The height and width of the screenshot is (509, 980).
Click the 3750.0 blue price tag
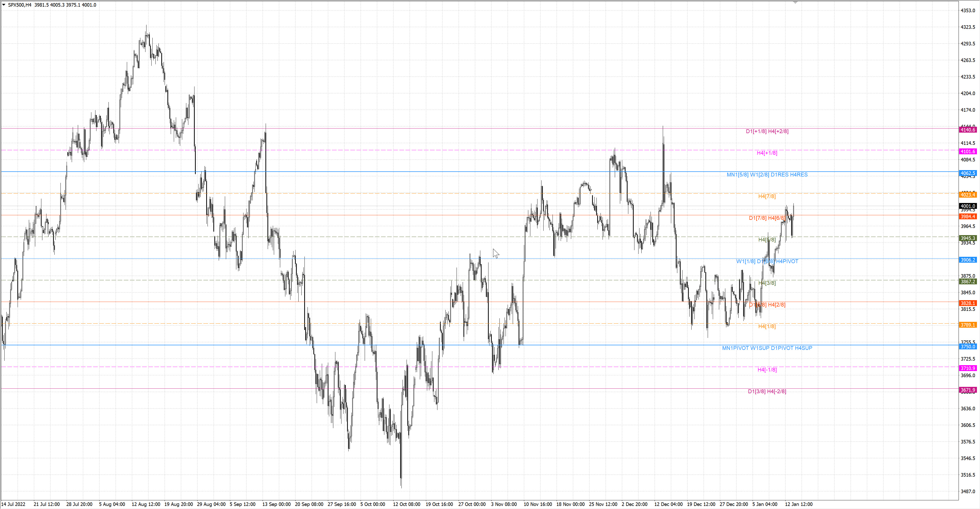pyautogui.click(x=968, y=347)
